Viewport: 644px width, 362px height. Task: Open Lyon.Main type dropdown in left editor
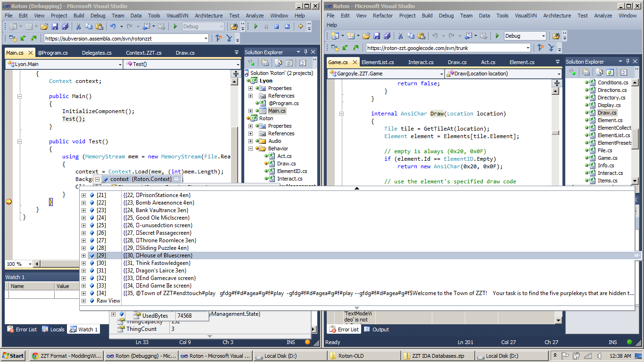(x=119, y=64)
